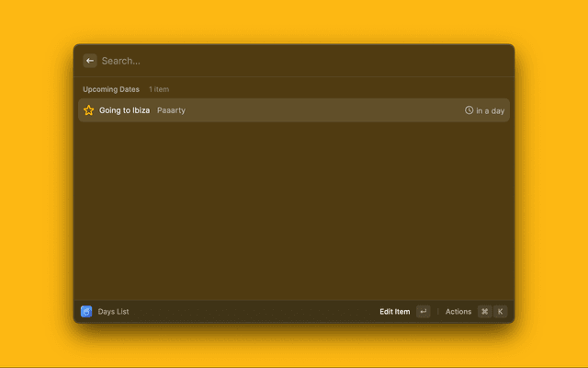The height and width of the screenshot is (368, 588).
Task: Open the Actions menu
Action: [458, 312]
